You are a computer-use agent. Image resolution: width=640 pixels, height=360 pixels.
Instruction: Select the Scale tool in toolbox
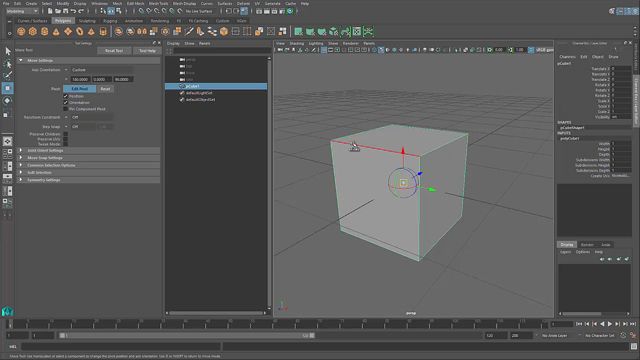coord(7,115)
